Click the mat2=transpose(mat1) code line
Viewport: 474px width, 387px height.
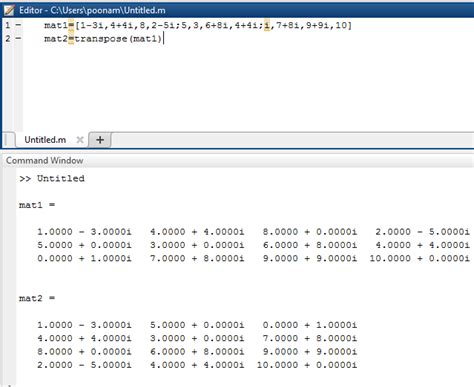tap(103, 39)
